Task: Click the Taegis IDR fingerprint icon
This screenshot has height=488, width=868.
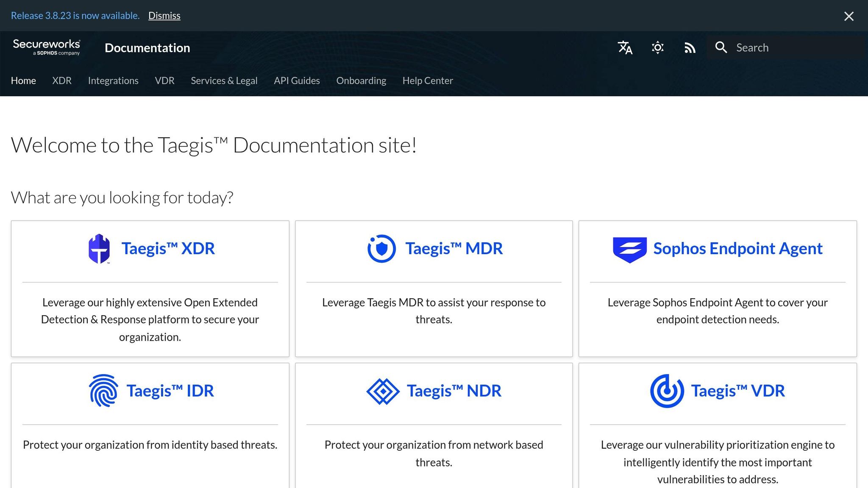Action: coord(104,391)
